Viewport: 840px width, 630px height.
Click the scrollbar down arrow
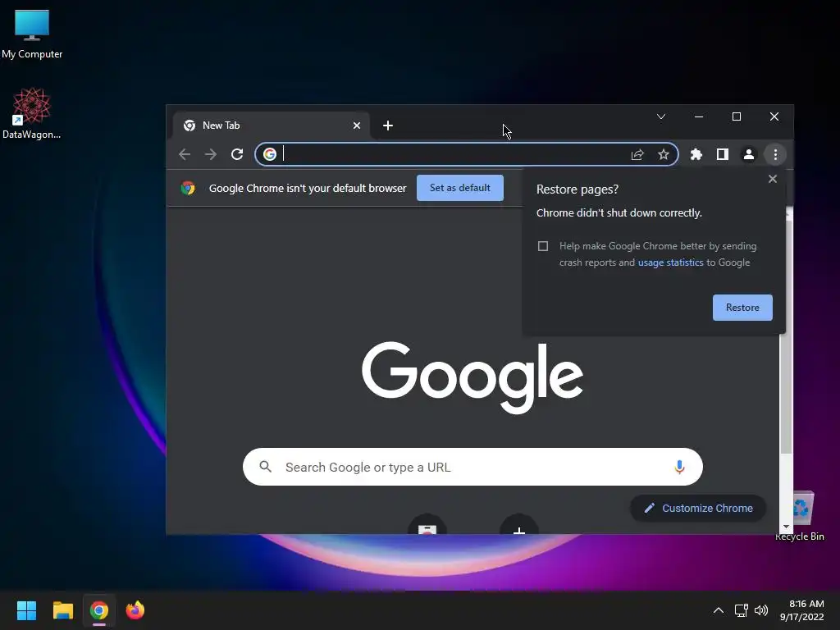point(786,527)
